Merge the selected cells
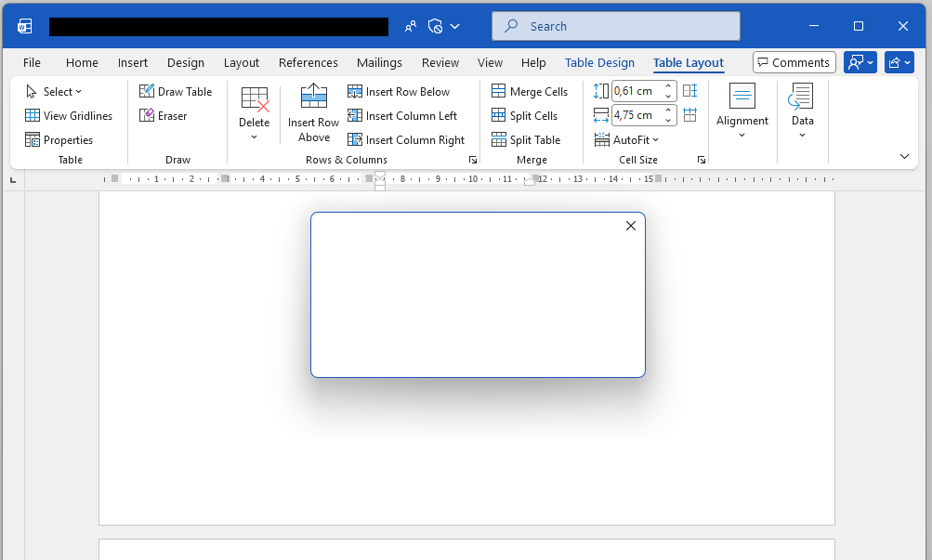932x560 pixels. (x=530, y=91)
